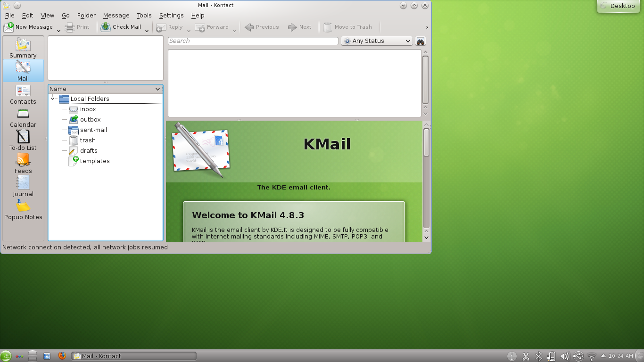Select the drafts folder

[89, 151]
